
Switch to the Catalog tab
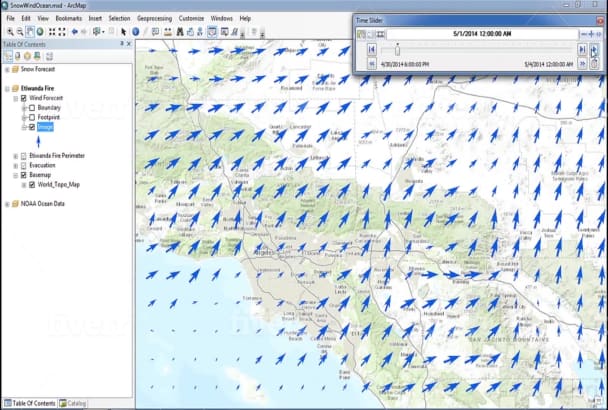73,403
